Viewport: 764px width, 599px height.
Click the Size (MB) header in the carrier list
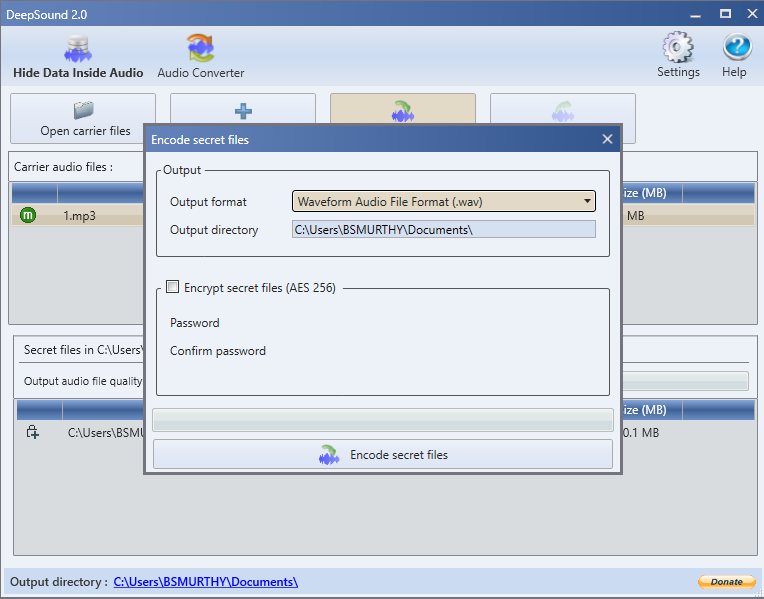(x=652, y=193)
